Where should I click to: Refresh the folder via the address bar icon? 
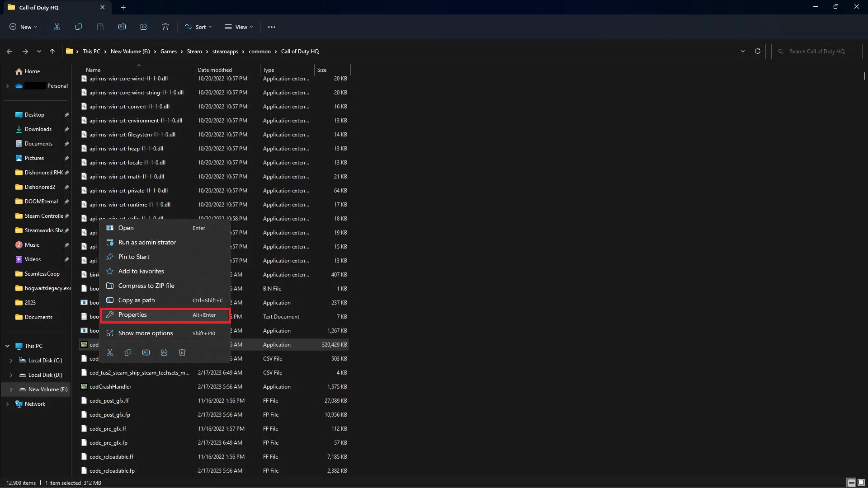tap(758, 51)
